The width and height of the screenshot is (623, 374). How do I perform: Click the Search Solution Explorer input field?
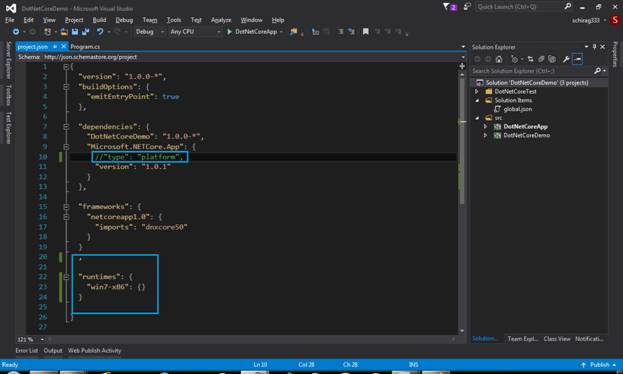[x=532, y=71]
